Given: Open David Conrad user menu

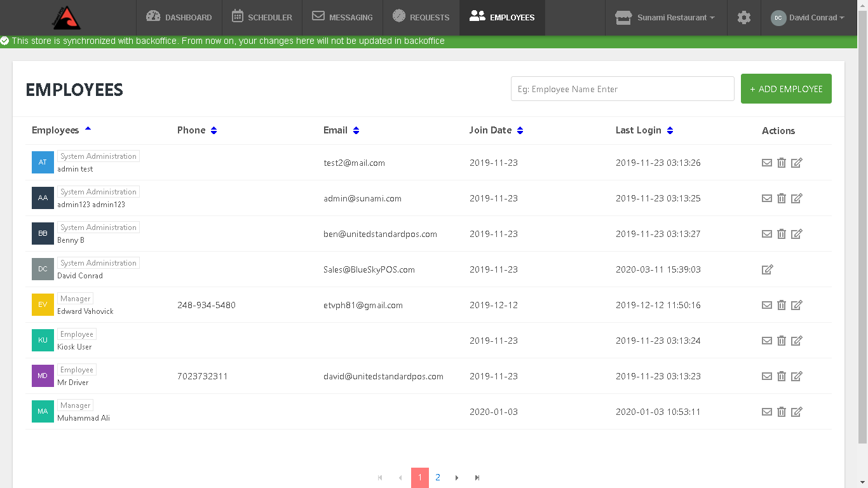Looking at the screenshot, I should point(808,18).
